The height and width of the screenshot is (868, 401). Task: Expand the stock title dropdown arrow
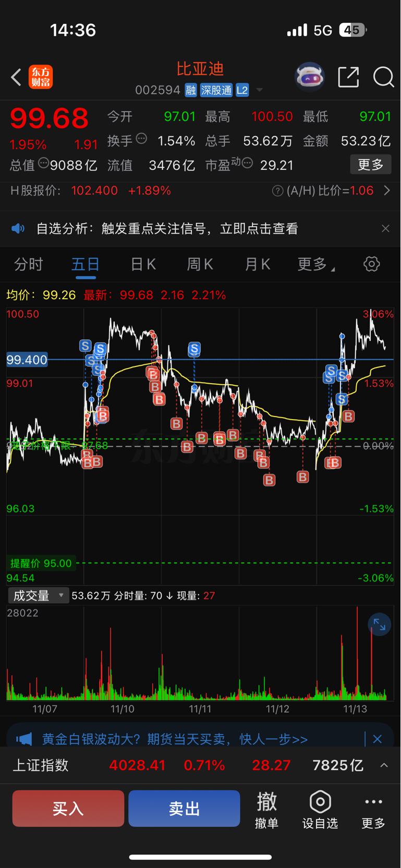[259, 91]
